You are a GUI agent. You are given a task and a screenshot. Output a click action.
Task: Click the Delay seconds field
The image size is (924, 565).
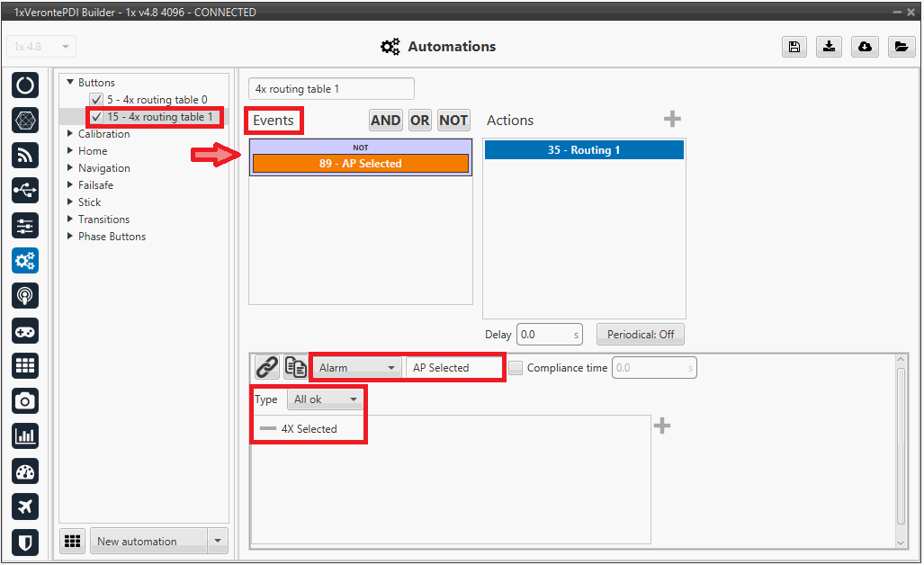click(x=549, y=334)
